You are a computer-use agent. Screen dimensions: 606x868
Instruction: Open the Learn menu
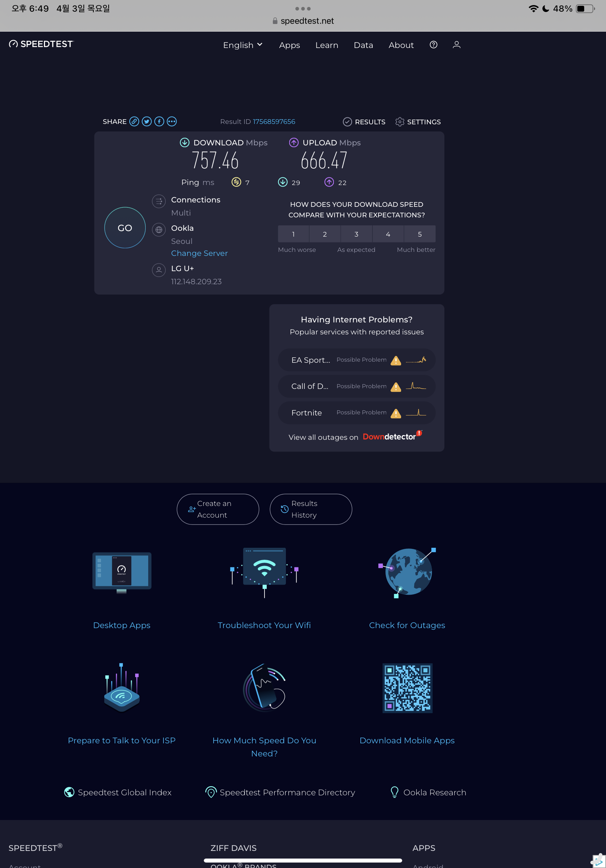pyautogui.click(x=326, y=45)
